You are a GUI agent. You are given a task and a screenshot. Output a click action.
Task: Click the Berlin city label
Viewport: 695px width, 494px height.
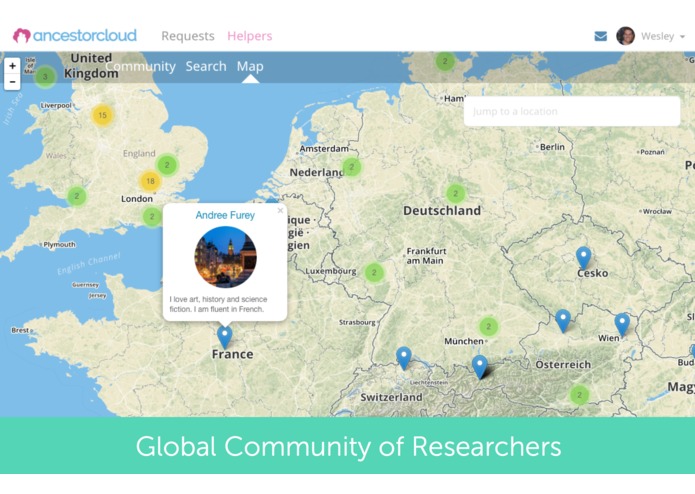552,147
